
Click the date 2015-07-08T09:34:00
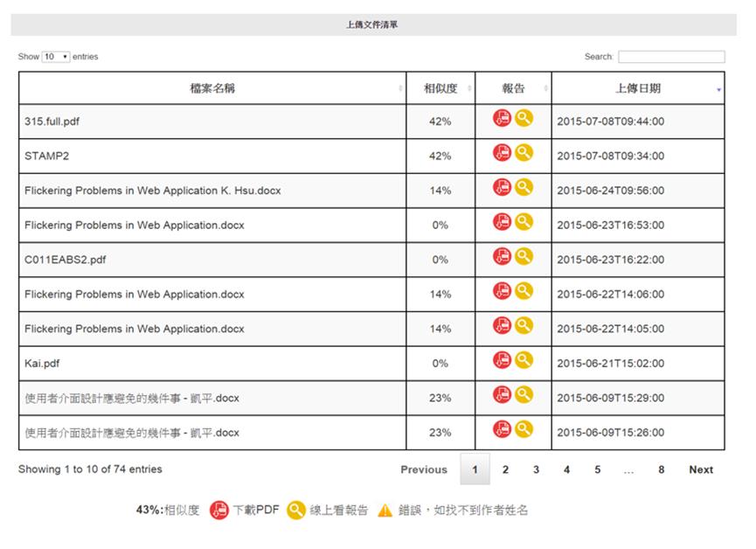click(610, 156)
